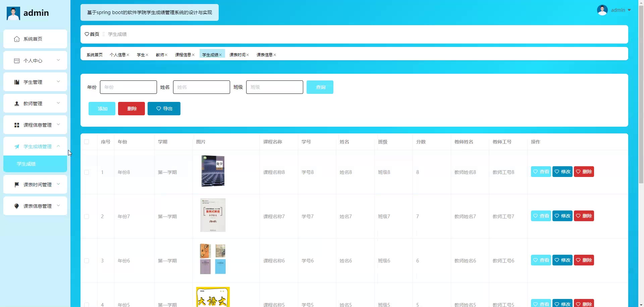Click 查看 for row 年份7
Screen dimensions: 644x307
(541, 216)
